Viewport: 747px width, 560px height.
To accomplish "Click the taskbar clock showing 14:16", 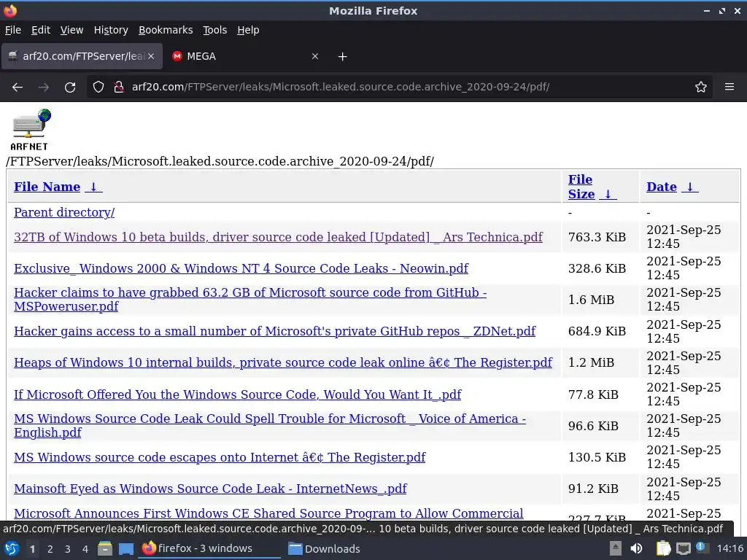I will pos(729,548).
